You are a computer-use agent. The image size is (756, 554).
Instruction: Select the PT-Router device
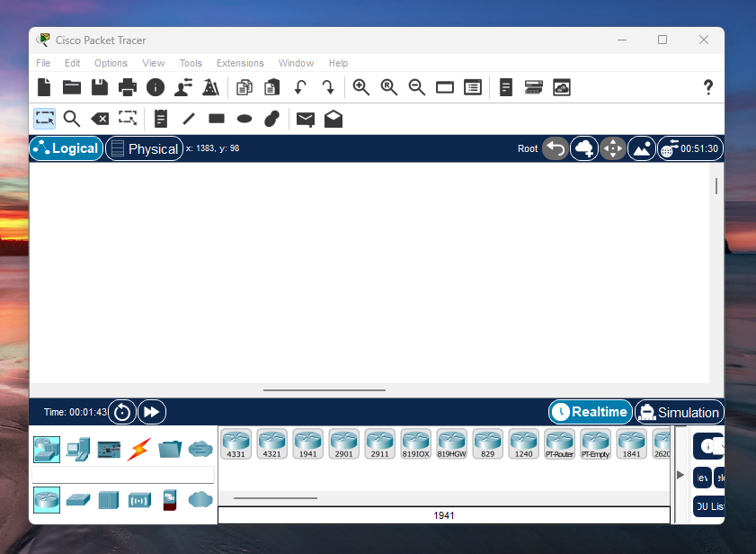point(559,443)
